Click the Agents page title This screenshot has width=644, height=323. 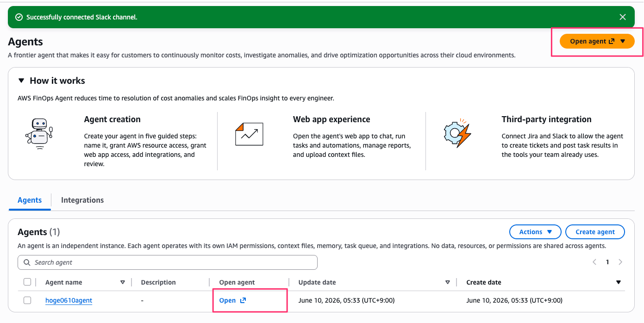point(25,42)
